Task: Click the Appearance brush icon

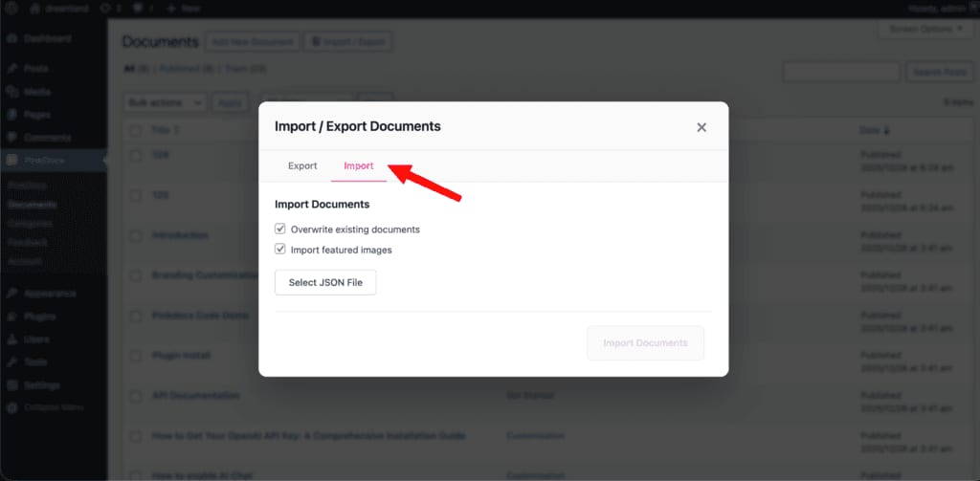Action: coord(11,294)
